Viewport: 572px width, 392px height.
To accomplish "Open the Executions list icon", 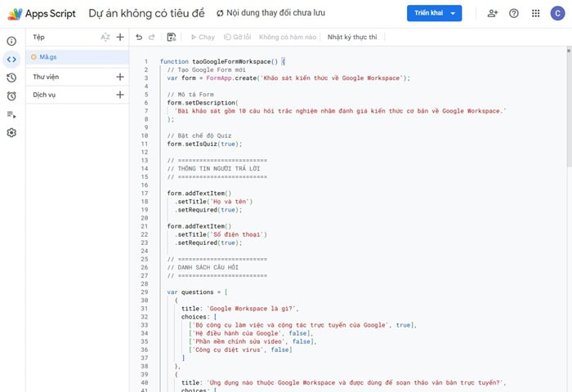I will point(11,114).
